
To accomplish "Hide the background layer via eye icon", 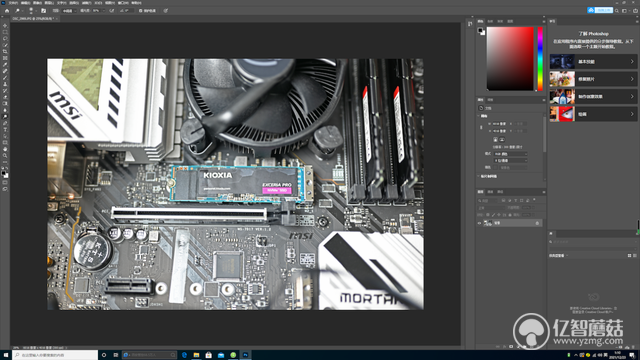I will click(480, 223).
